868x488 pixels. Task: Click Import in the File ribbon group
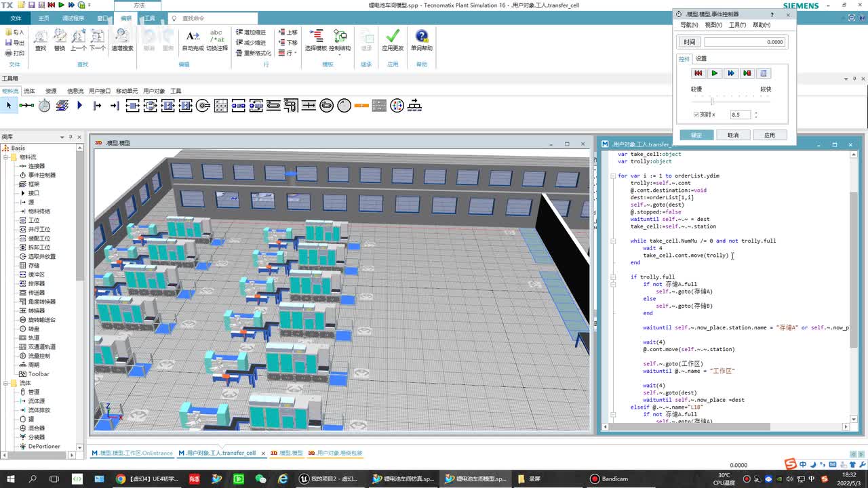pos(14,33)
